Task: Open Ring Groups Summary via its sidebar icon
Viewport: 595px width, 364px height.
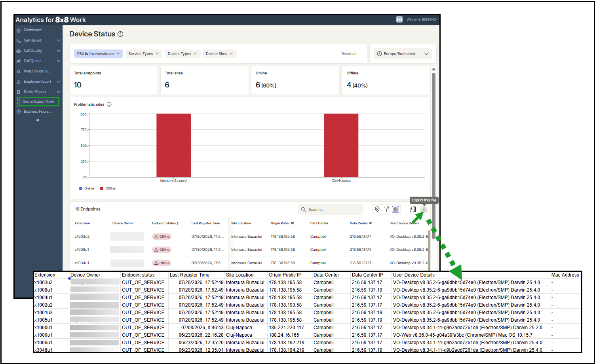Action: click(19, 71)
